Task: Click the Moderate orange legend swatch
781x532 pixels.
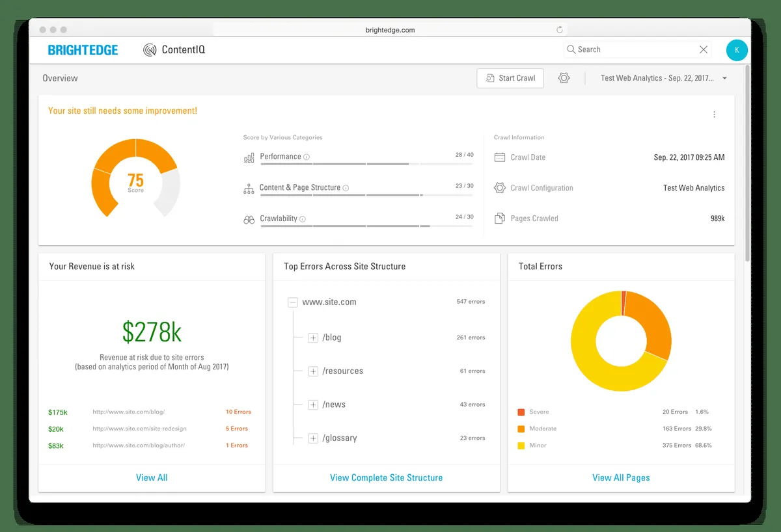Action: pyautogui.click(x=521, y=429)
